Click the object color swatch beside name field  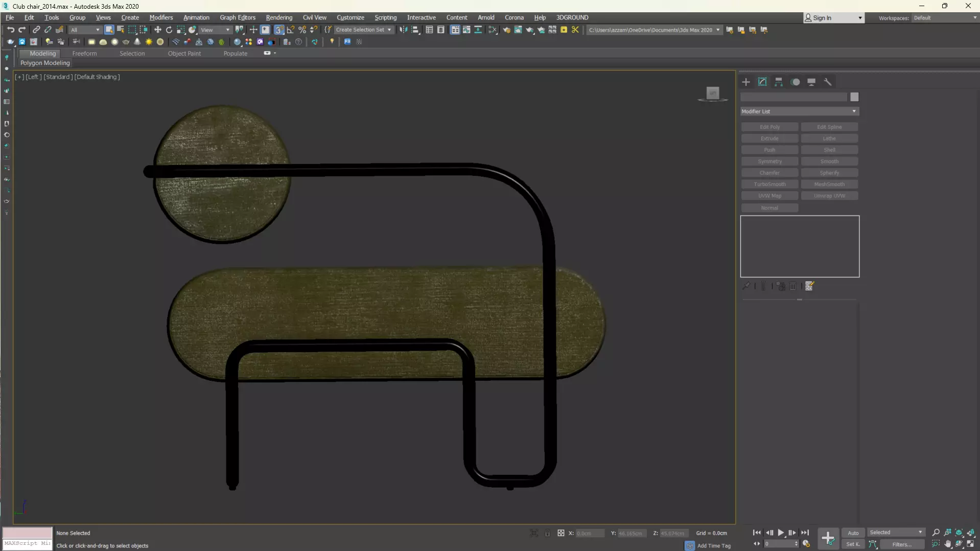click(854, 97)
